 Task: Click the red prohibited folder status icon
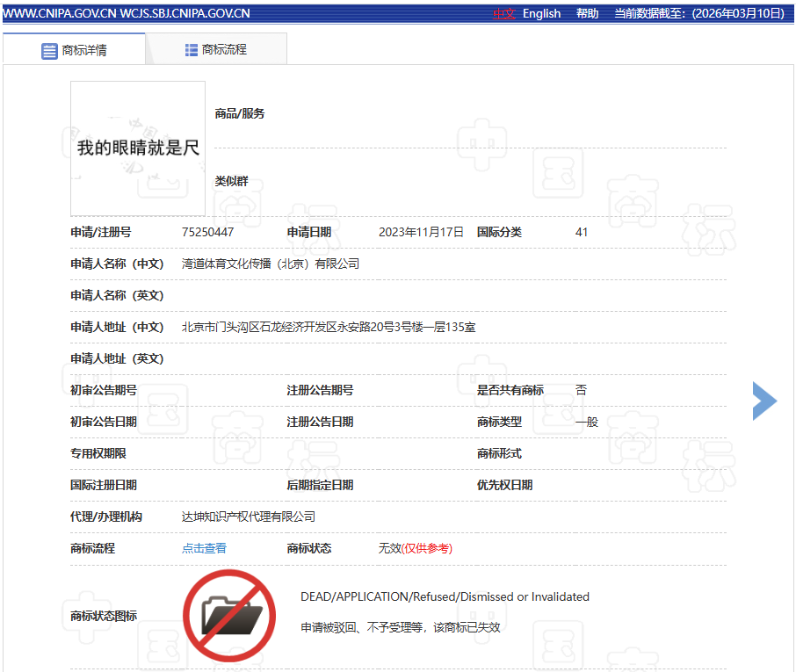click(x=223, y=615)
